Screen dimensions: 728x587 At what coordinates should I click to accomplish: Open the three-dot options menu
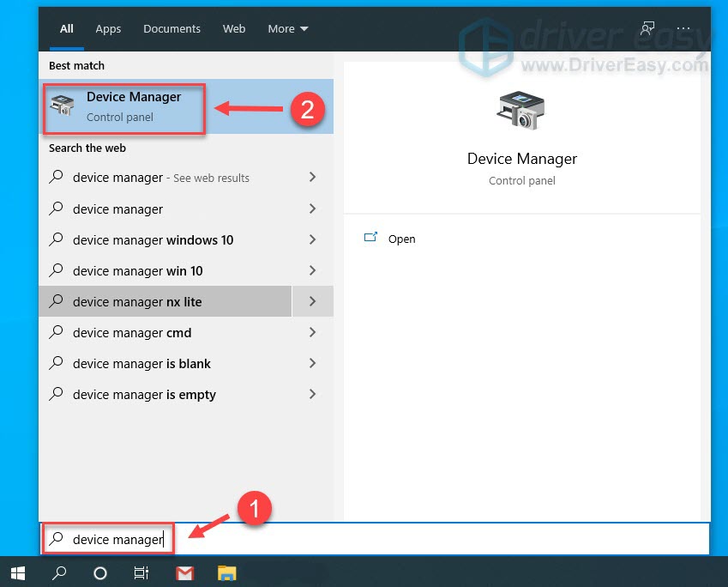click(x=683, y=29)
